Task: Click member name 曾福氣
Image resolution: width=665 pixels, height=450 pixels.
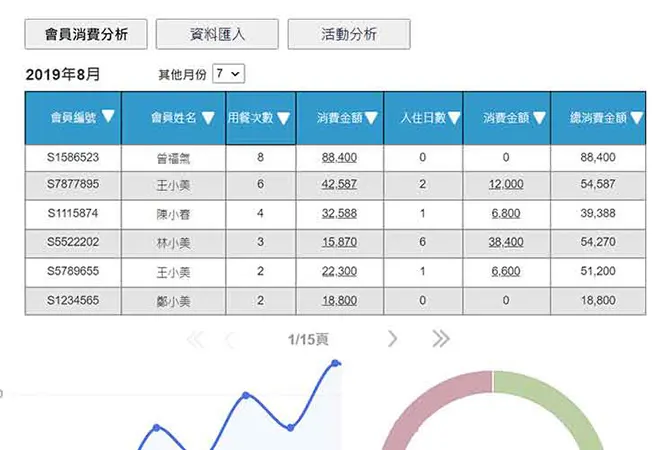Action: [173, 159]
